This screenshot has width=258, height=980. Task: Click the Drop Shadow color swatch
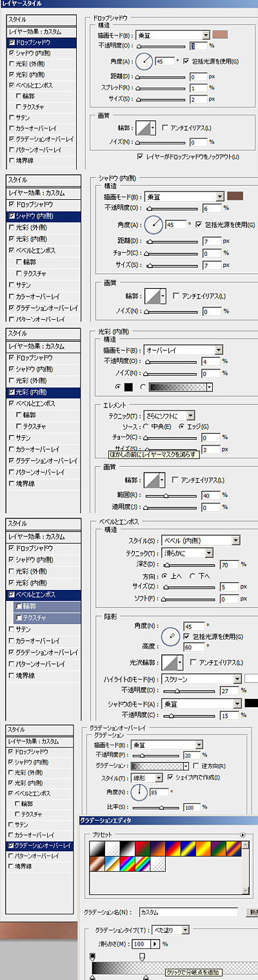pyautogui.click(x=220, y=35)
